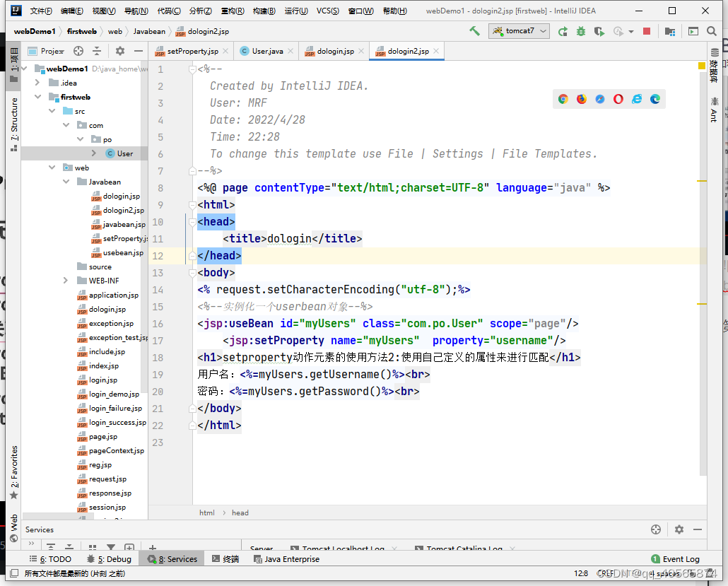
Task: Click the red Stop button
Action: click(646, 31)
